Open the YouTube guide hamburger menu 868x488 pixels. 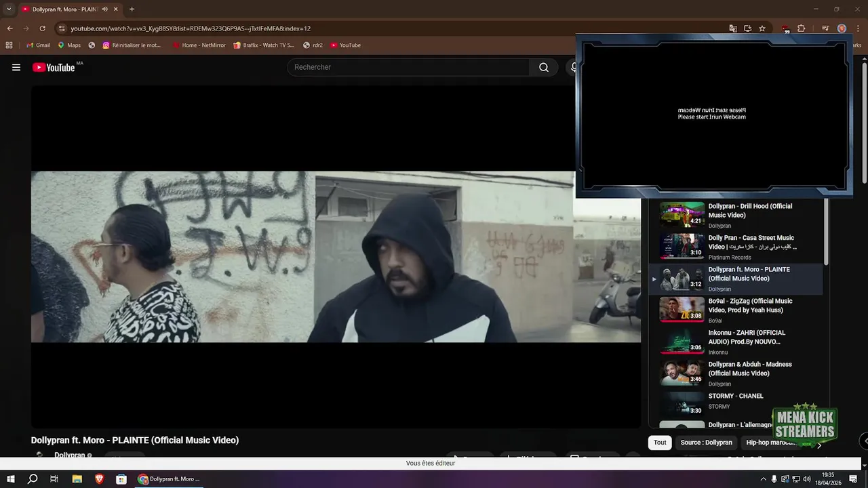[x=16, y=67]
